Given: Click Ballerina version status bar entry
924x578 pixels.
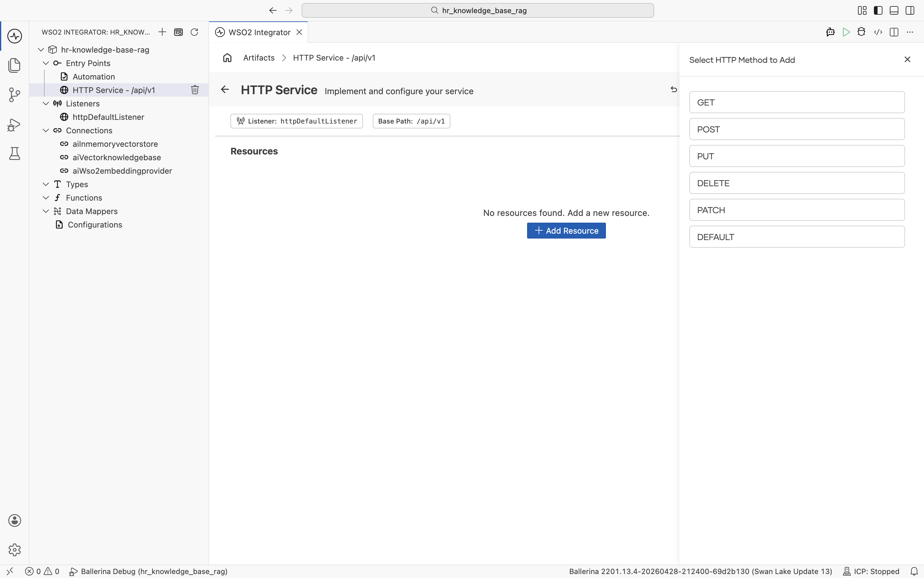Looking at the screenshot, I should click(x=700, y=571).
